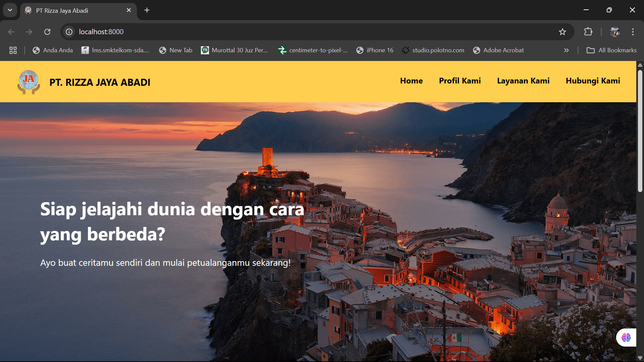The width and height of the screenshot is (644, 362).
Task: Show hidden bookmarks with the double chevron
Action: (567, 50)
